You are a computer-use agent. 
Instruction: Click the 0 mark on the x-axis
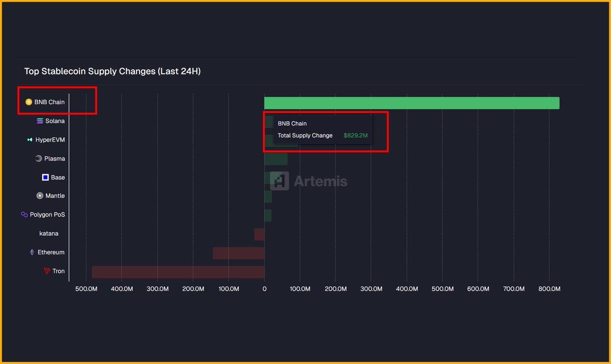264,289
